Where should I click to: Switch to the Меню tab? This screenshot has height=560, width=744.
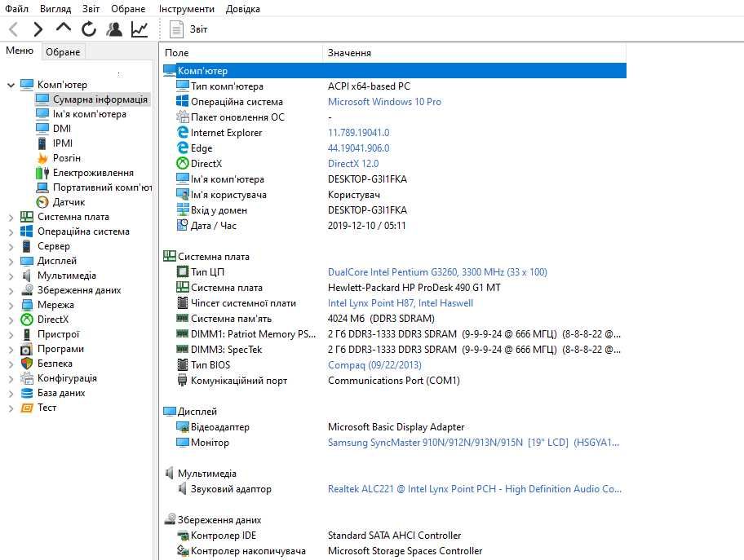(20, 51)
